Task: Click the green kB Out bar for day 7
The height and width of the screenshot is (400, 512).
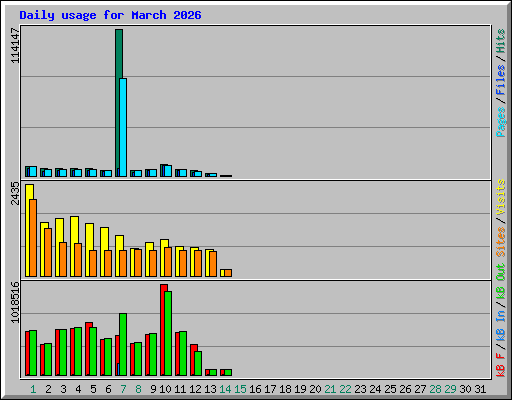Action: pos(123,345)
